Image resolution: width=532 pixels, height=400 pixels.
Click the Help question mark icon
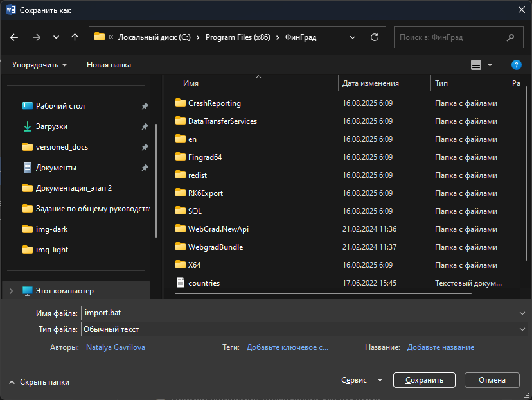pos(516,65)
